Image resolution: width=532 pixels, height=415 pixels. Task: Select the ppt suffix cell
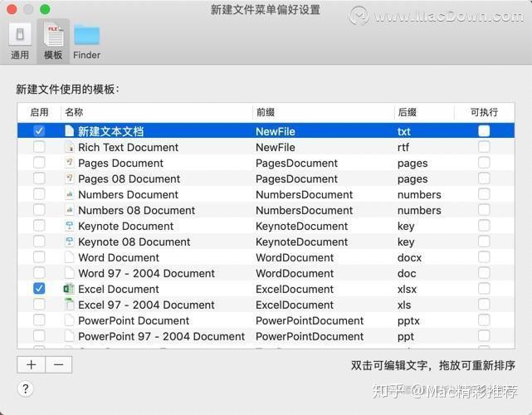[406, 337]
